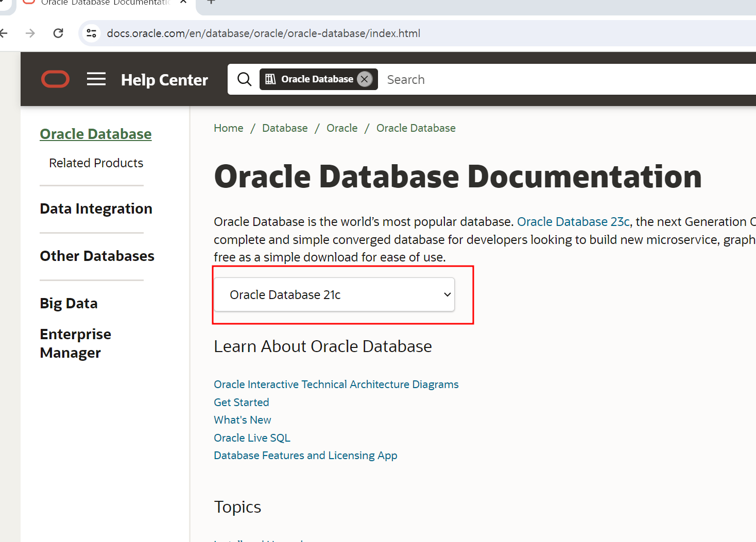
Task: Close the Oracle Database Documentation tab
Action: pos(183,2)
